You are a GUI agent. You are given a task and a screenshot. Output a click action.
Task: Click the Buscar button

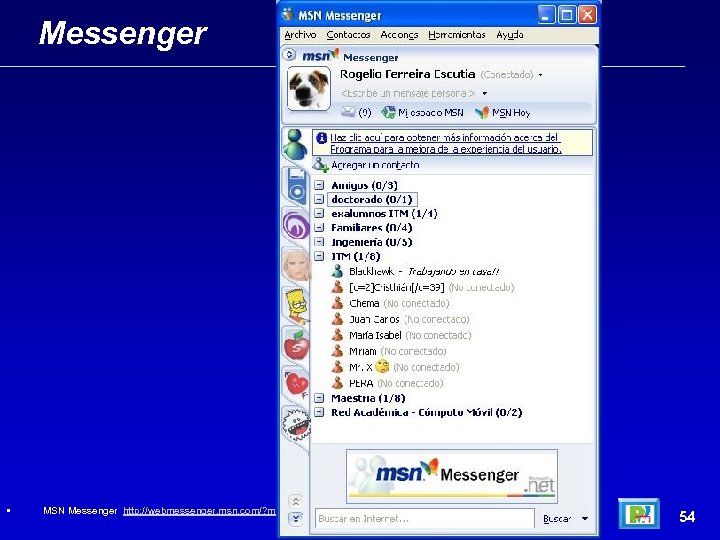click(x=557, y=518)
